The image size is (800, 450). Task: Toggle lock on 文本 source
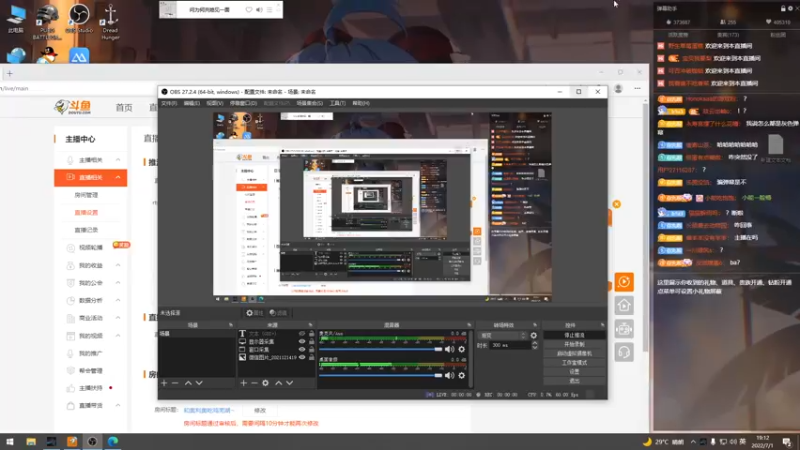311,334
